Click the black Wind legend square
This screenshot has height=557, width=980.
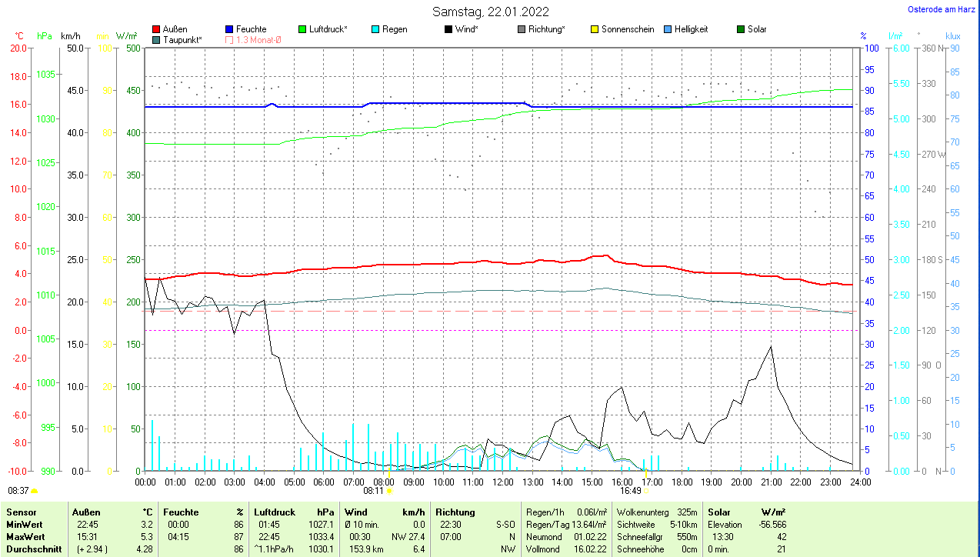pyautogui.click(x=448, y=29)
